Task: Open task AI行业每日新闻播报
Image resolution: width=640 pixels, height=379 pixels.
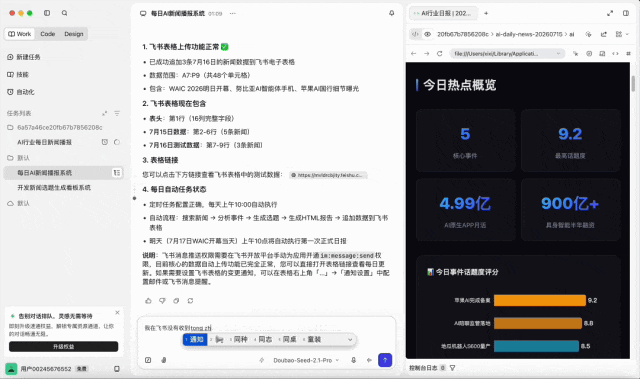Action: (x=44, y=142)
